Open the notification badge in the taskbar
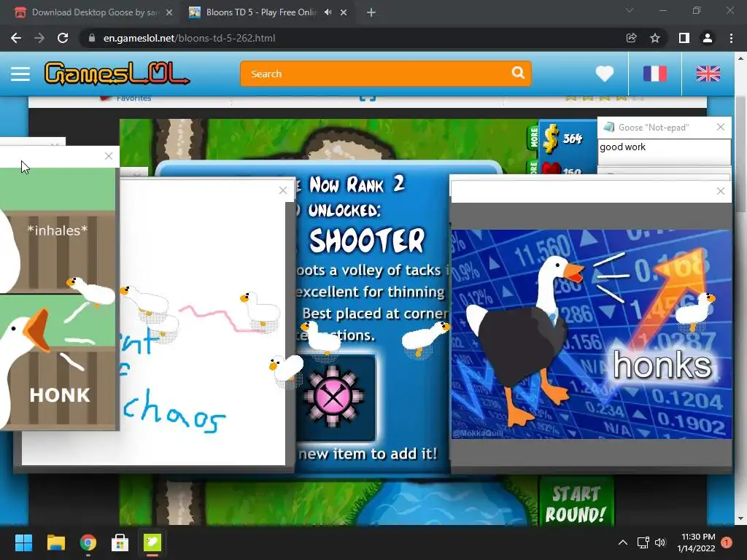This screenshot has width=747, height=560. pos(727,542)
